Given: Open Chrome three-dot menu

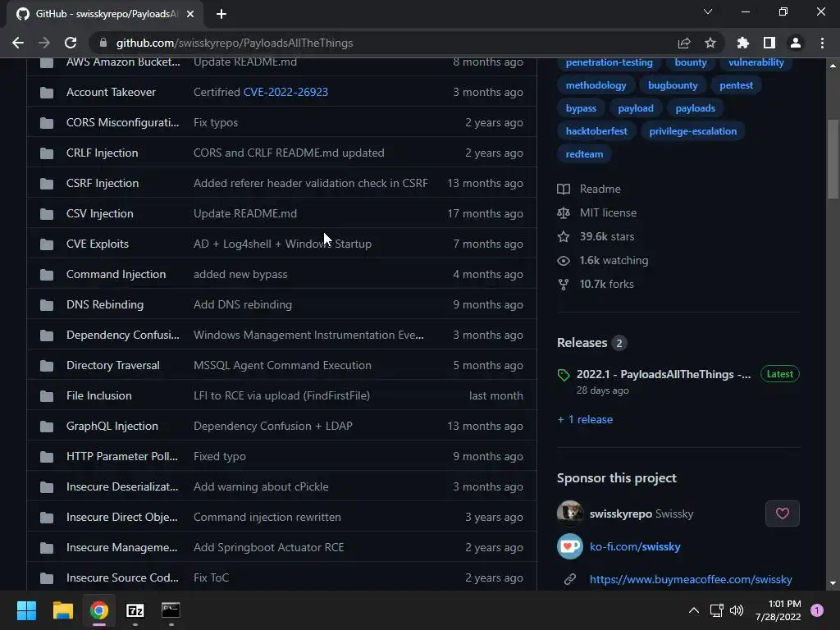Looking at the screenshot, I should pyautogui.click(x=822, y=43).
